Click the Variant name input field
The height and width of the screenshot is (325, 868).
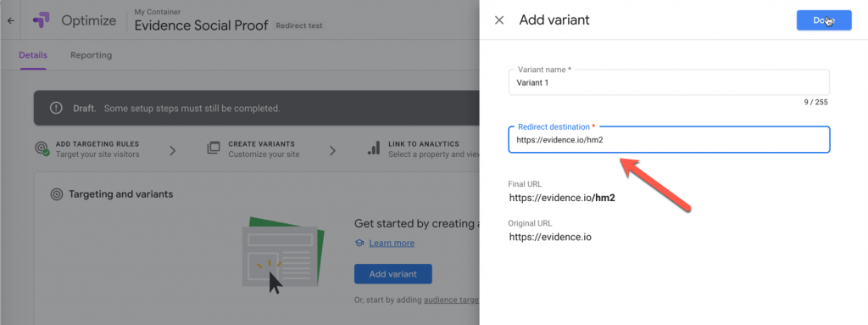[669, 82]
